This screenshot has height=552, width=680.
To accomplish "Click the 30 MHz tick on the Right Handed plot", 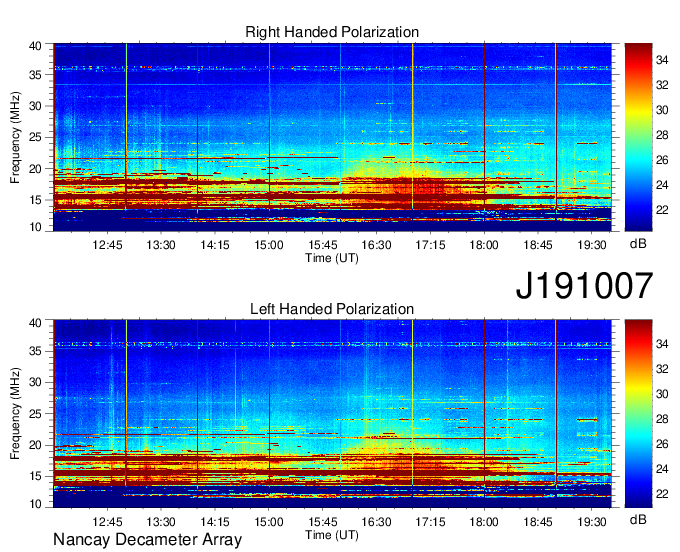I will click(x=35, y=106).
